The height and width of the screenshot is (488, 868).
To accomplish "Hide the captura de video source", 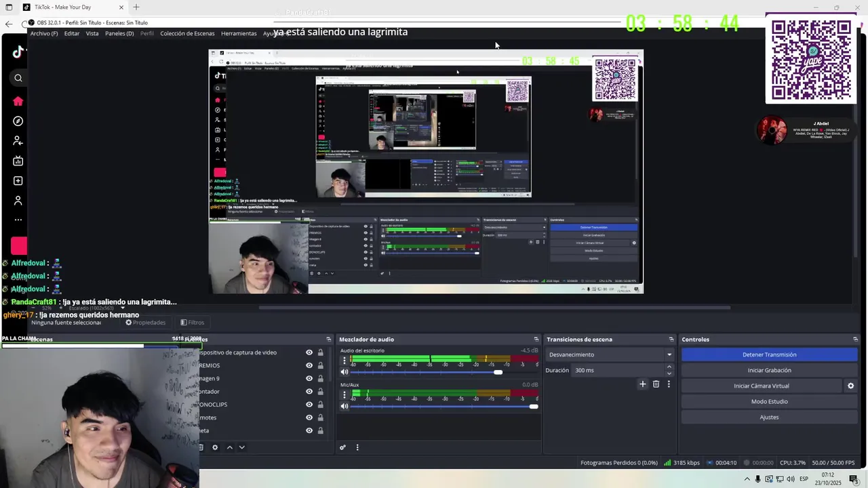I will pos(309,352).
